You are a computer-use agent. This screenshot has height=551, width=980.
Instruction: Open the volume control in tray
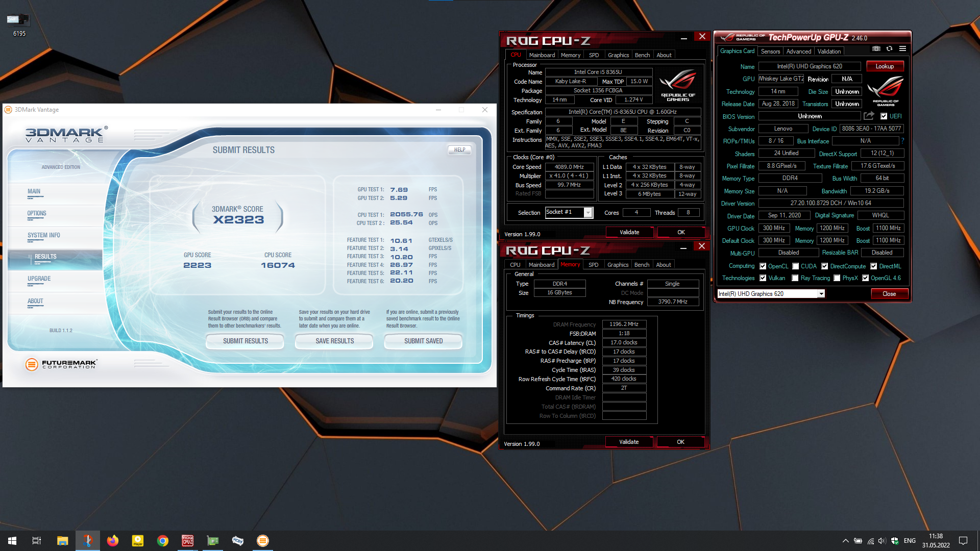[882, 541]
